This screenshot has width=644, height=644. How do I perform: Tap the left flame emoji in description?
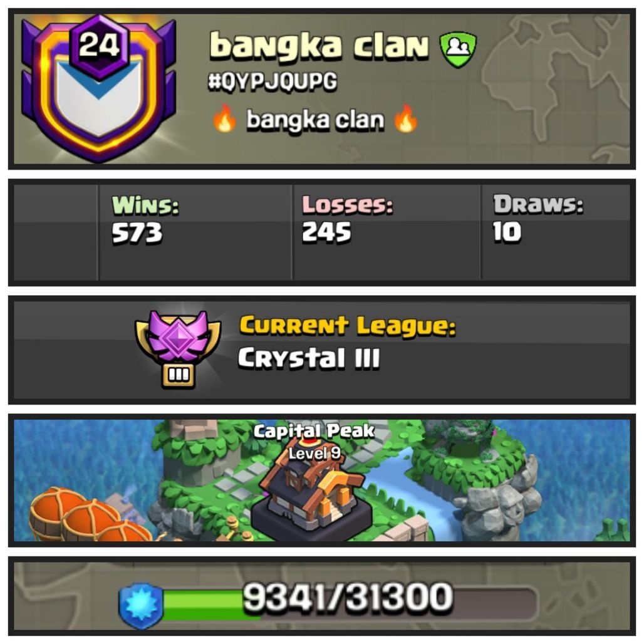click(x=224, y=118)
